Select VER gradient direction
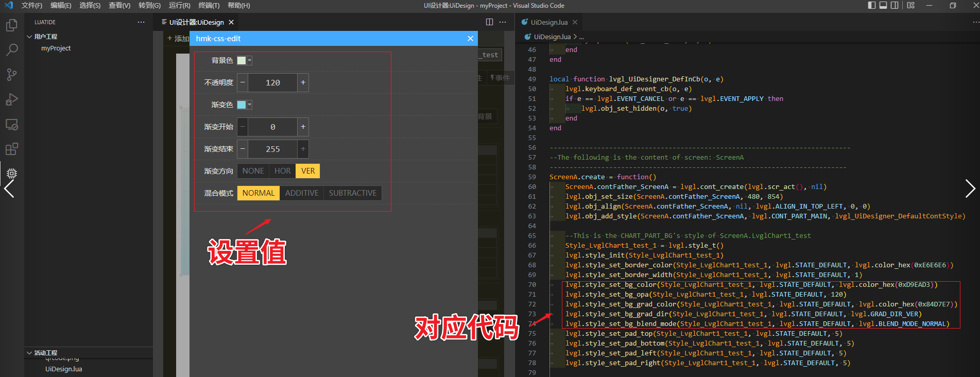Screen dimensions: 980x377 point(308,171)
